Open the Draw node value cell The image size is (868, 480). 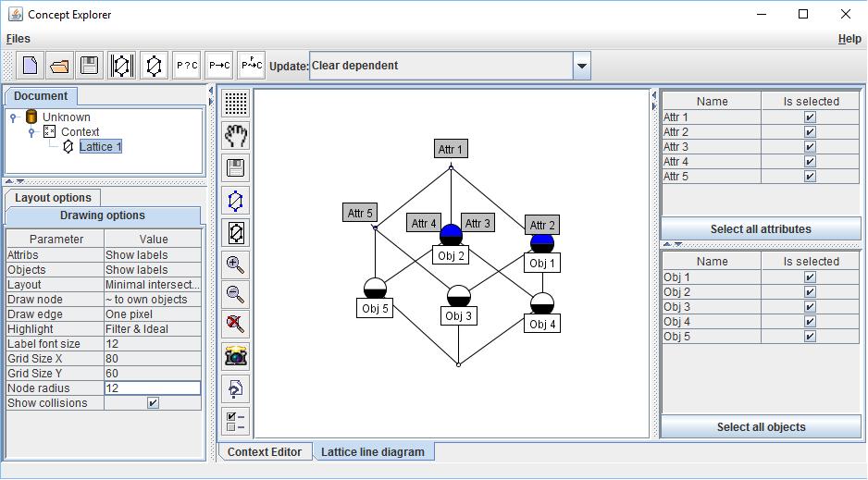point(153,299)
